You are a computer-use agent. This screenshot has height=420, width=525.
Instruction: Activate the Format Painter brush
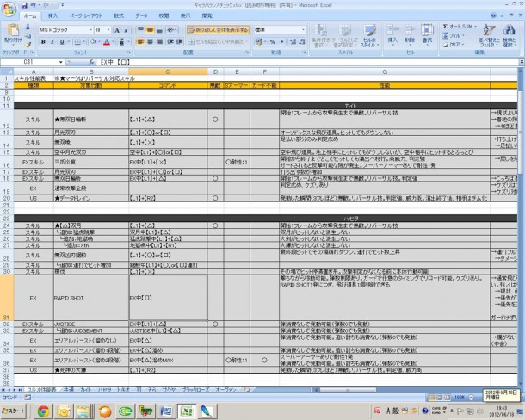point(28,44)
